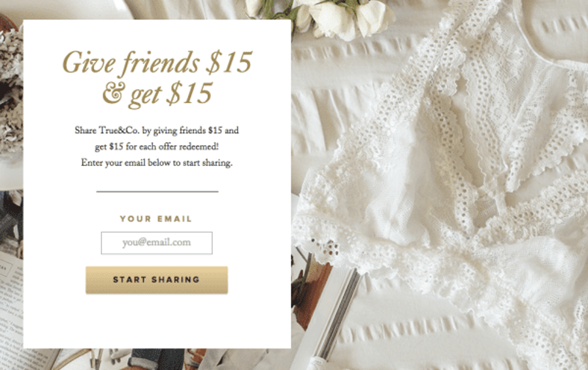Viewport: 588px width, 370px height.
Task: Click the you@email.com input field
Action: (156, 243)
